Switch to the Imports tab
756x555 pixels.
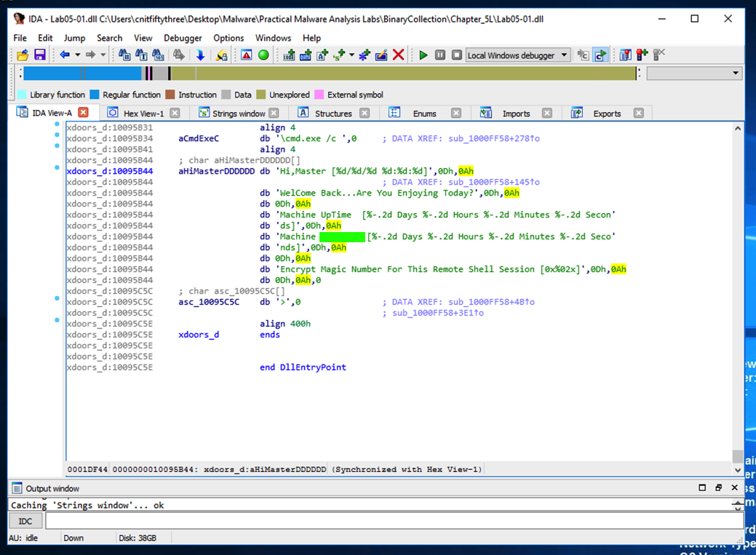pos(516,113)
